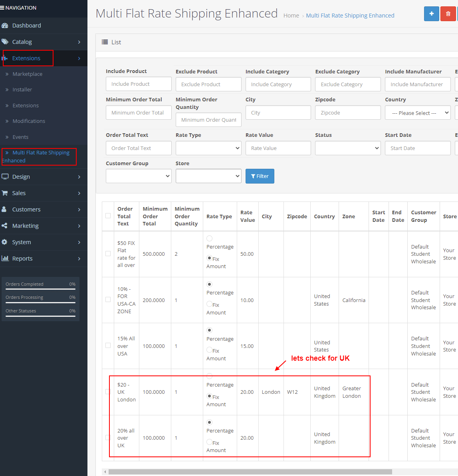Open the Country Please Select dropdown
The width and height of the screenshot is (458, 476).
click(x=417, y=113)
